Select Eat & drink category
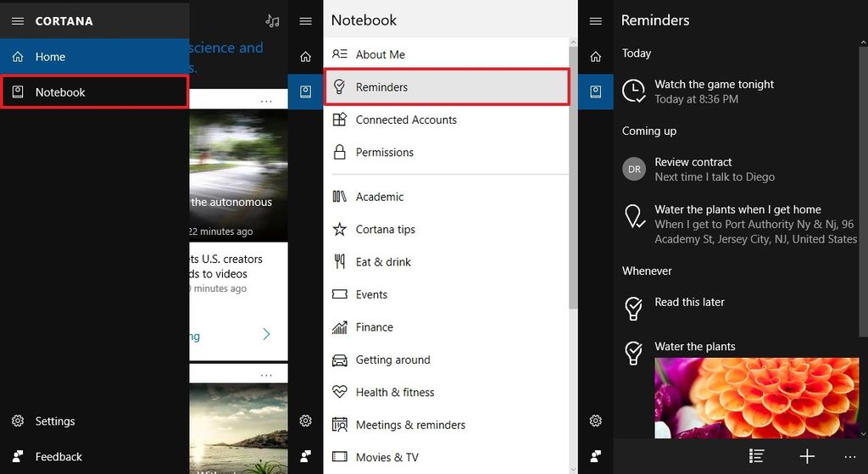The height and width of the screenshot is (474, 868). tap(446, 262)
